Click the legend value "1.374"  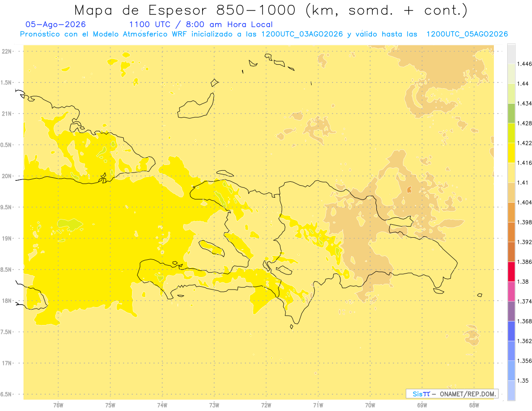tap(524, 301)
